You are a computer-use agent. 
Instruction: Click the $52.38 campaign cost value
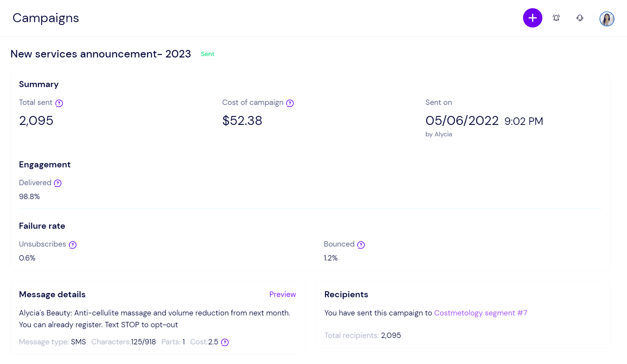(x=242, y=121)
